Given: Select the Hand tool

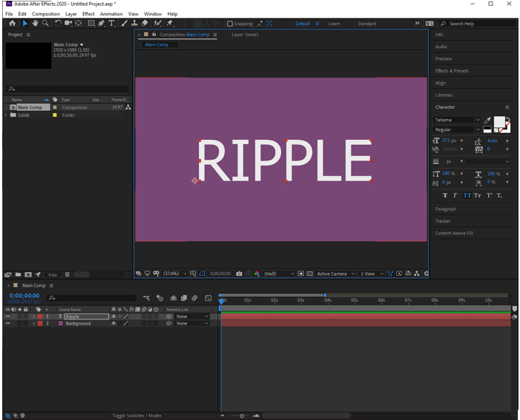Looking at the screenshot, I should [35, 23].
